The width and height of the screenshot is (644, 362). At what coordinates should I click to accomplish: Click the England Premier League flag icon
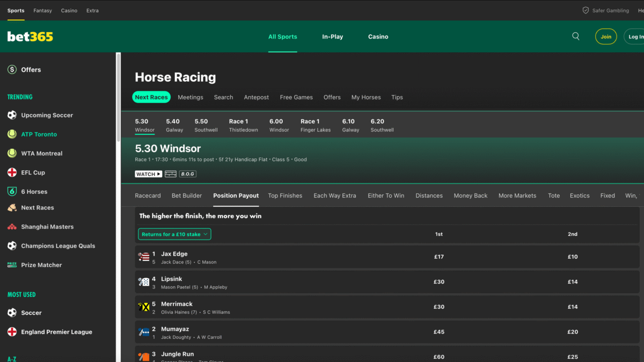[x=12, y=332]
